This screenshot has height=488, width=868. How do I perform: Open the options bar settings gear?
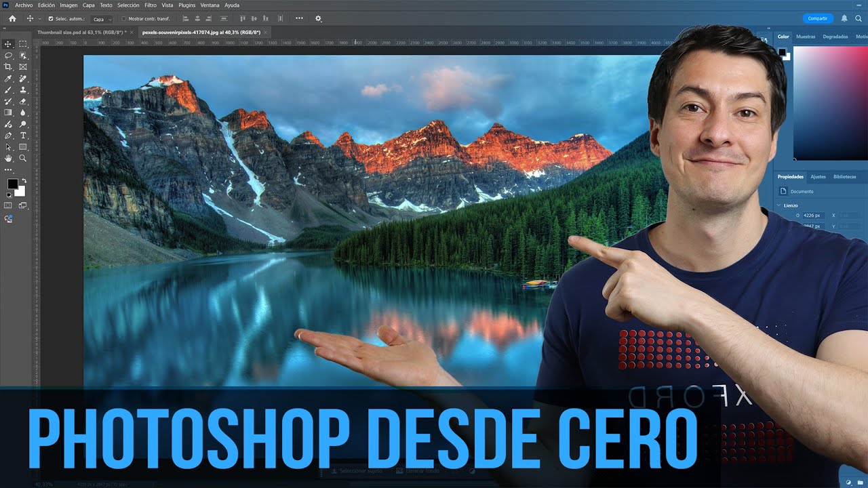(x=318, y=19)
